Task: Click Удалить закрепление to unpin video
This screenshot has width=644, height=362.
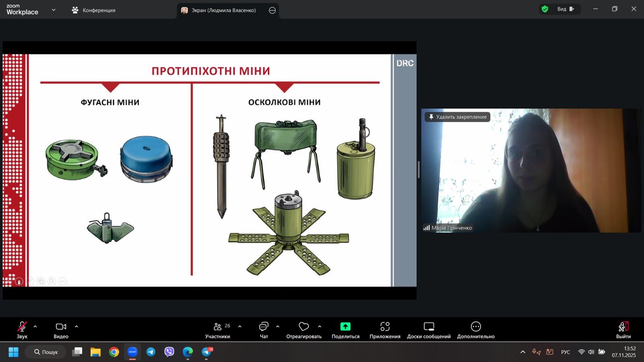Action: (458, 117)
